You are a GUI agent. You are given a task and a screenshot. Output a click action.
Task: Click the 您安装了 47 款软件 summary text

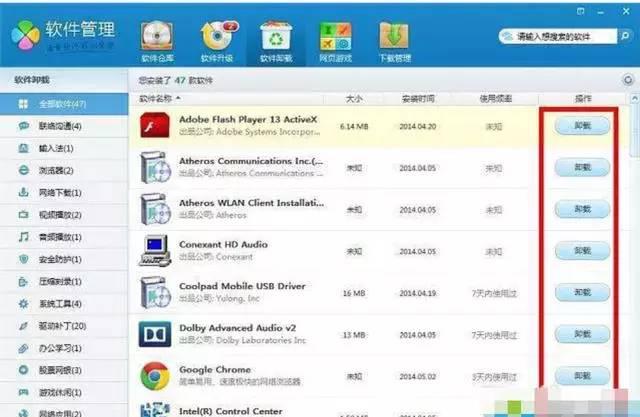[176, 80]
